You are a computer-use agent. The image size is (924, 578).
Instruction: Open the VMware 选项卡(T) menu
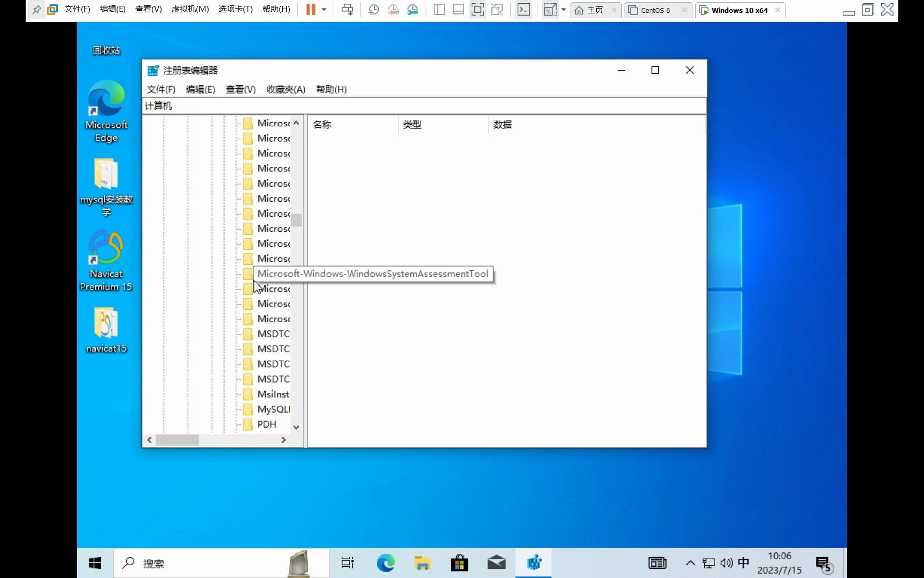(235, 10)
